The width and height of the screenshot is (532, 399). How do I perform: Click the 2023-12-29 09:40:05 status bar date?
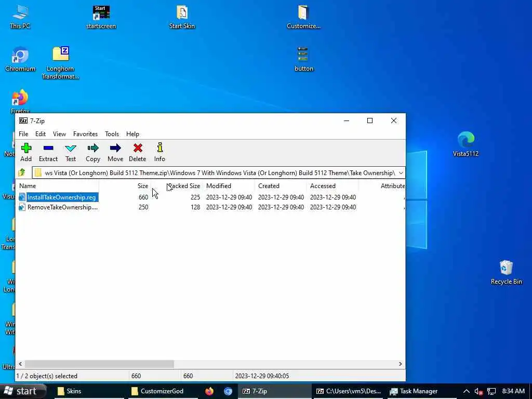(x=262, y=376)
